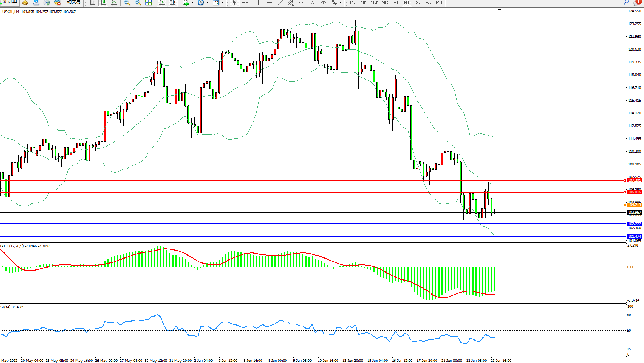Click the 新订单 new order button
Viewport: 644px width, 363px height.
click(x=9, y=2)
